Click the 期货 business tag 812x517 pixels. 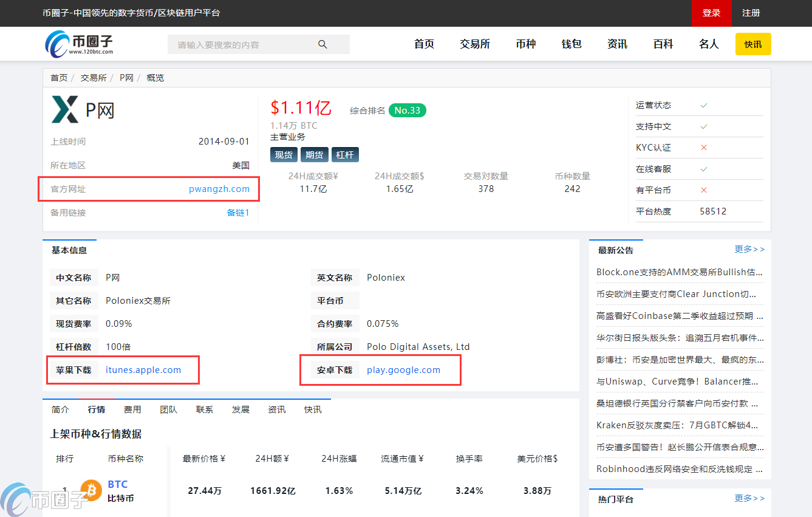314,155
